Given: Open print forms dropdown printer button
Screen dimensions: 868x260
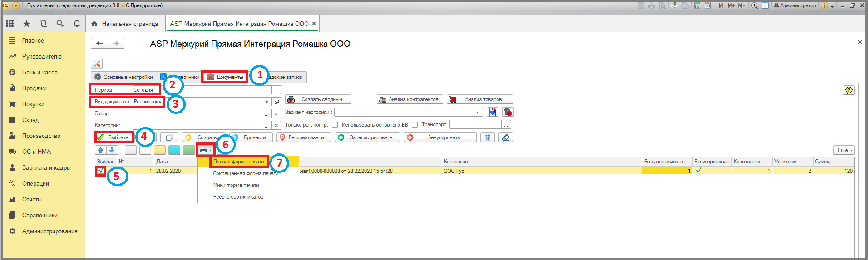Looking at the screenshot, I should click(206, 150).
